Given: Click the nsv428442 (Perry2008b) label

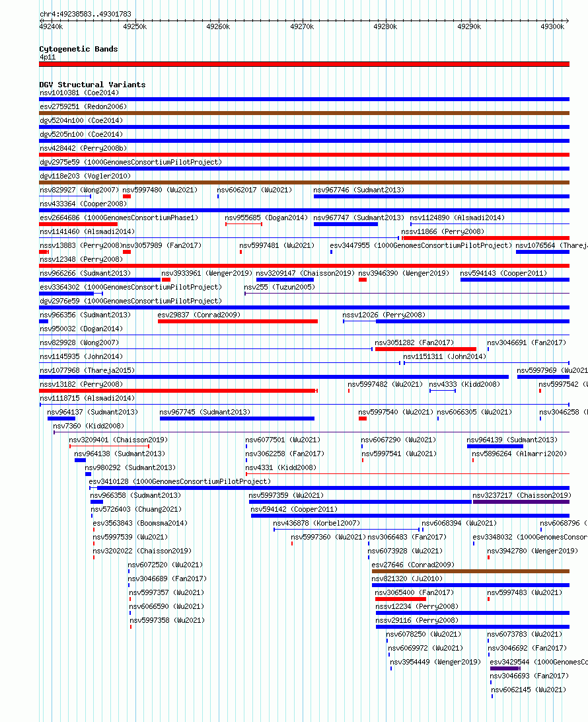Looking at the screenshot, I should (x=83, y=148).
